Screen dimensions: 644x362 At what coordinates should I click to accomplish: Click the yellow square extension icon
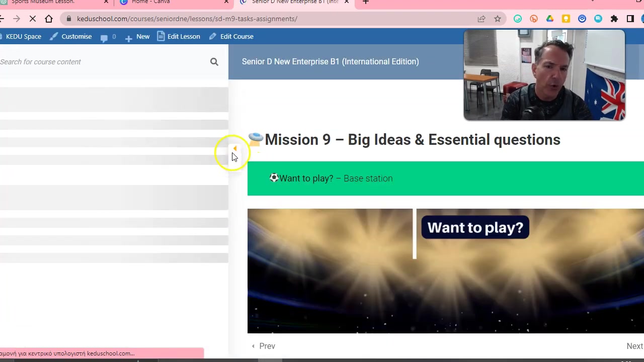pos(566,19)
